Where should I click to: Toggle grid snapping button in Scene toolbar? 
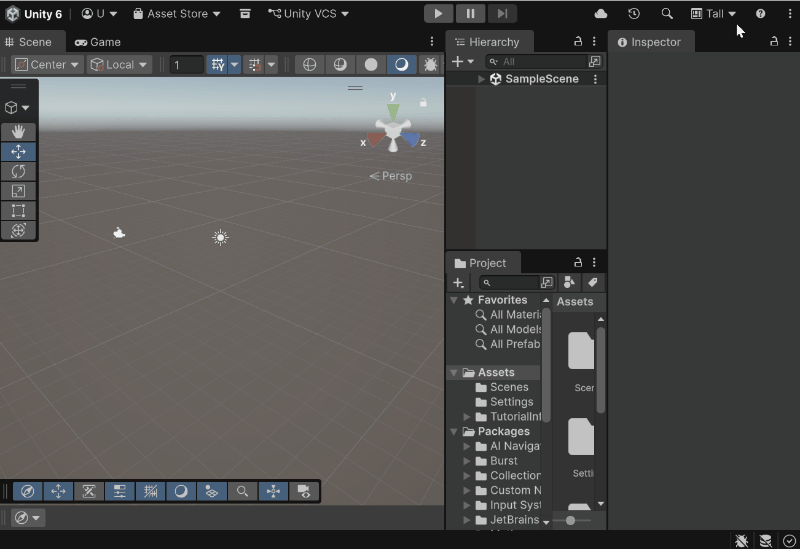pyautogui.click(x=218, y=65)
